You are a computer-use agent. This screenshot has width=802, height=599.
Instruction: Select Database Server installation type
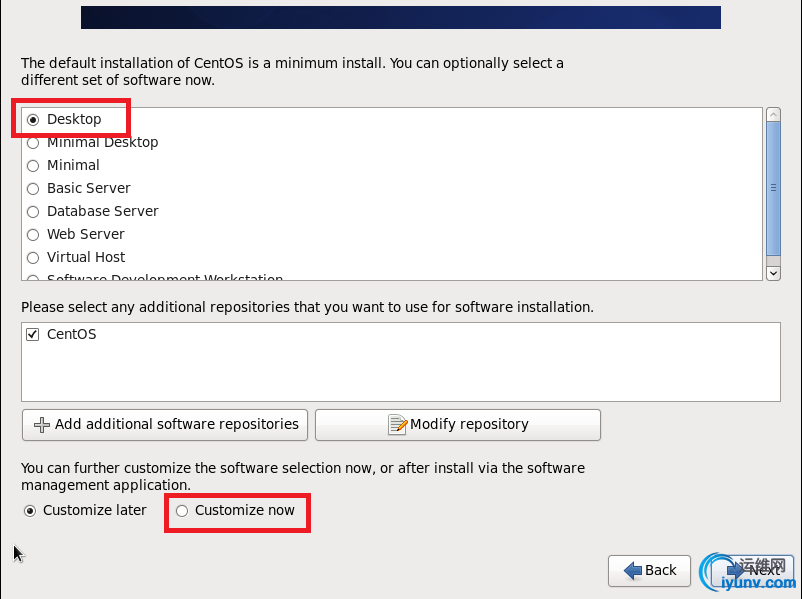click(x=33, y=211)
